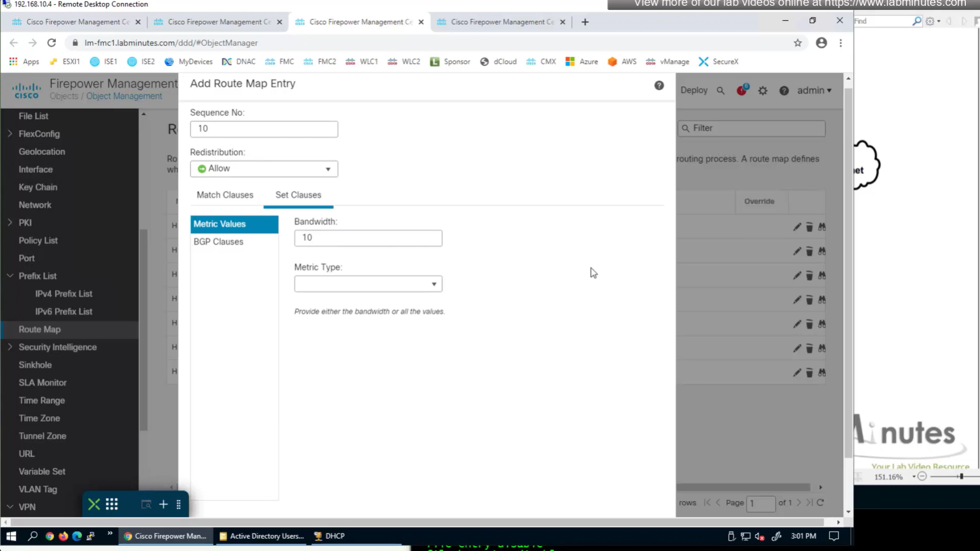Reload the page using the browser refresh icon
Screen dimensions: 980x551
coord(52,43)
